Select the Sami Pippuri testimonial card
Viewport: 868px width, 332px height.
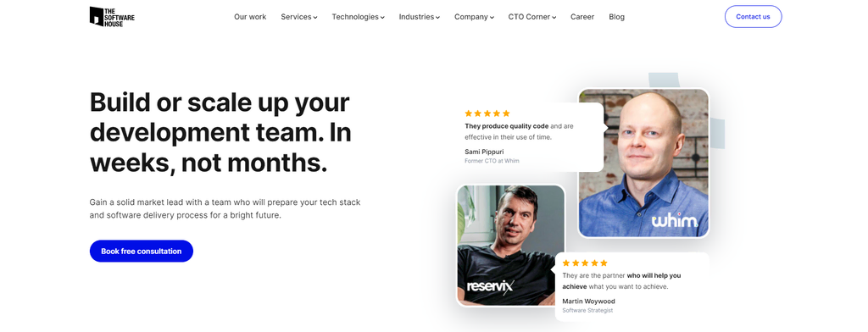pyautogui.click(x=531, y=137)
